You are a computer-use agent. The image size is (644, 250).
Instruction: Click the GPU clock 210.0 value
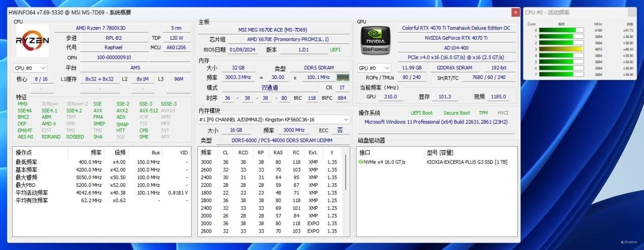coord(390,97)
